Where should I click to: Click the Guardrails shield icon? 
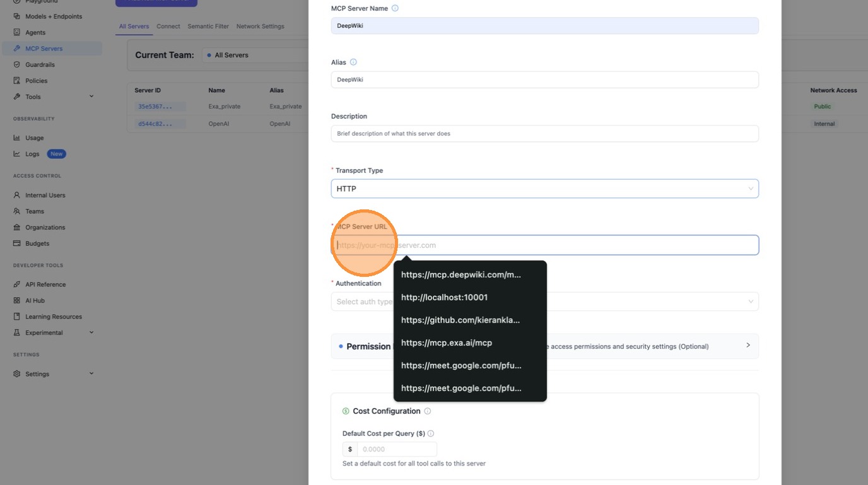point(17,64)
